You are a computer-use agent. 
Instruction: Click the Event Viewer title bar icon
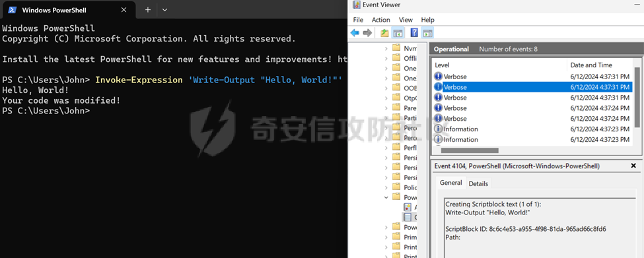click(357, 5)
